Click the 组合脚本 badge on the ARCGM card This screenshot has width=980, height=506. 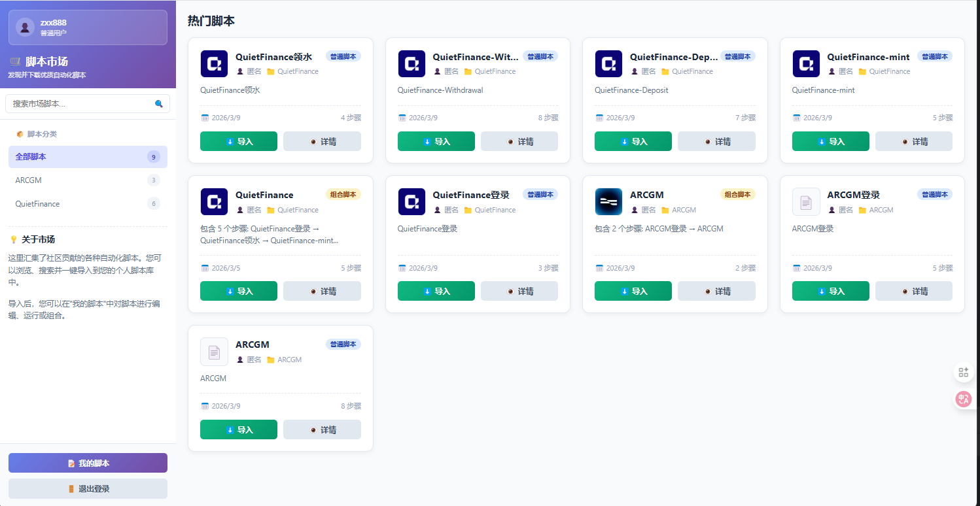pyautogui.click(x=737, y=194)
